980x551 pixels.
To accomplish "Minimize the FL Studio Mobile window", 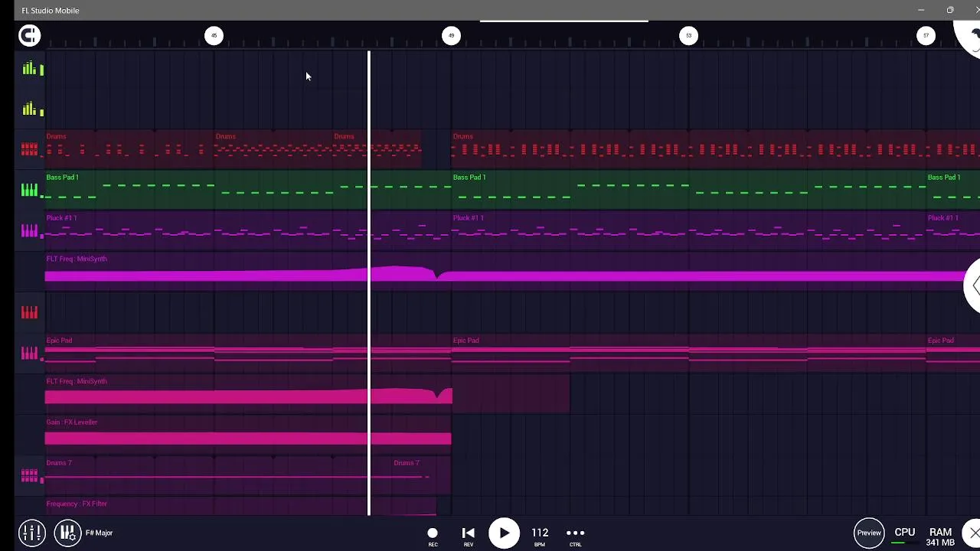I will (921, 10).
